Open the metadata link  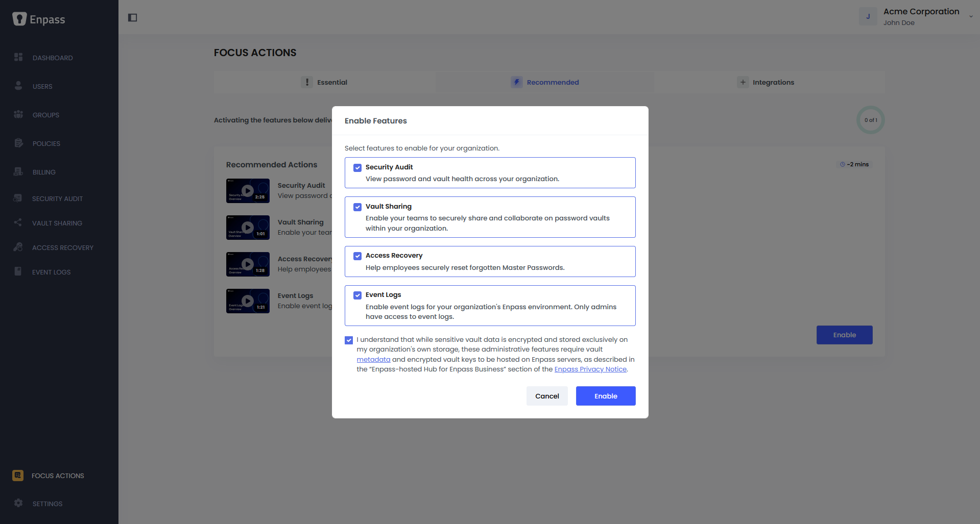coord(373,359)
